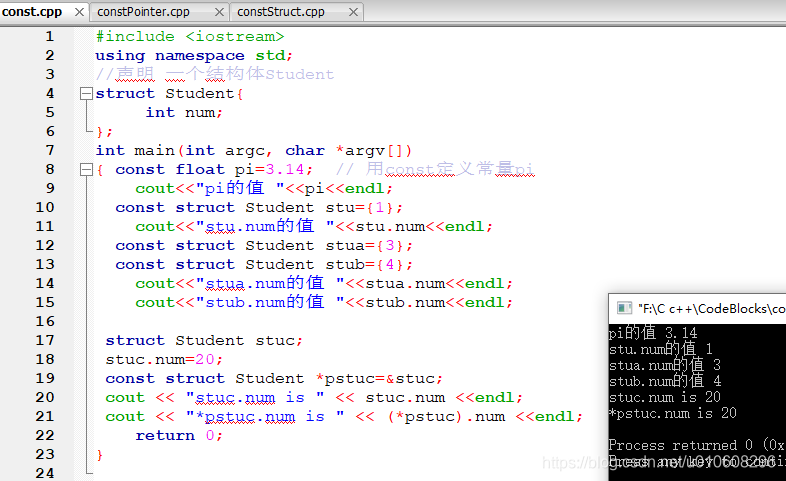This screenshot has width=786, height=481.
Task: Click 'stu={1};' declaration on line 10
Action: (364, 207)
